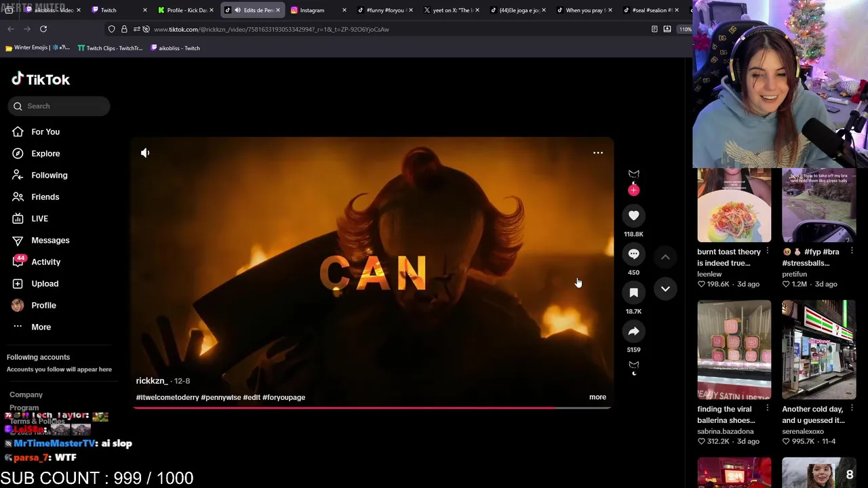Switch to the #funny #foryou browser tab

pos(384,10)
